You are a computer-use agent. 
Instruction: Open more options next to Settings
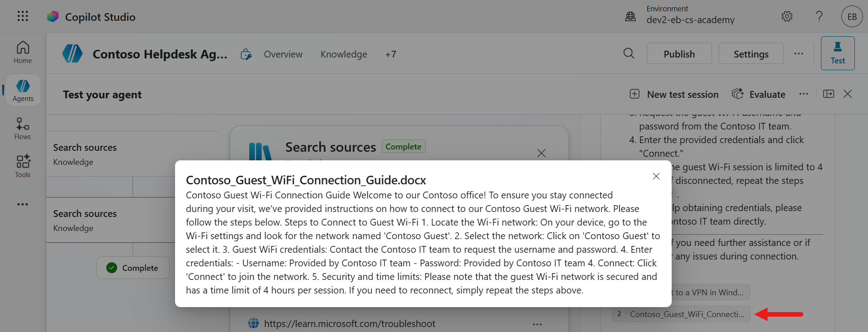(798, 53)
